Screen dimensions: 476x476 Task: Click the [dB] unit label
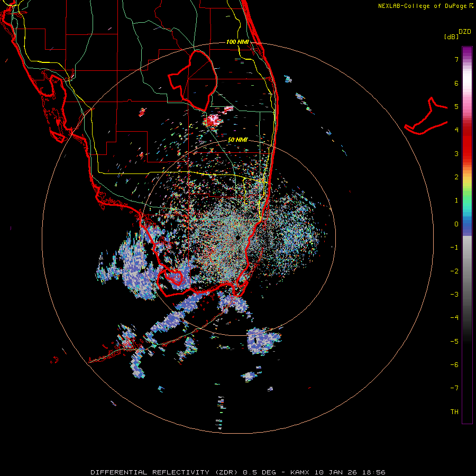click(x=451, y=36)
